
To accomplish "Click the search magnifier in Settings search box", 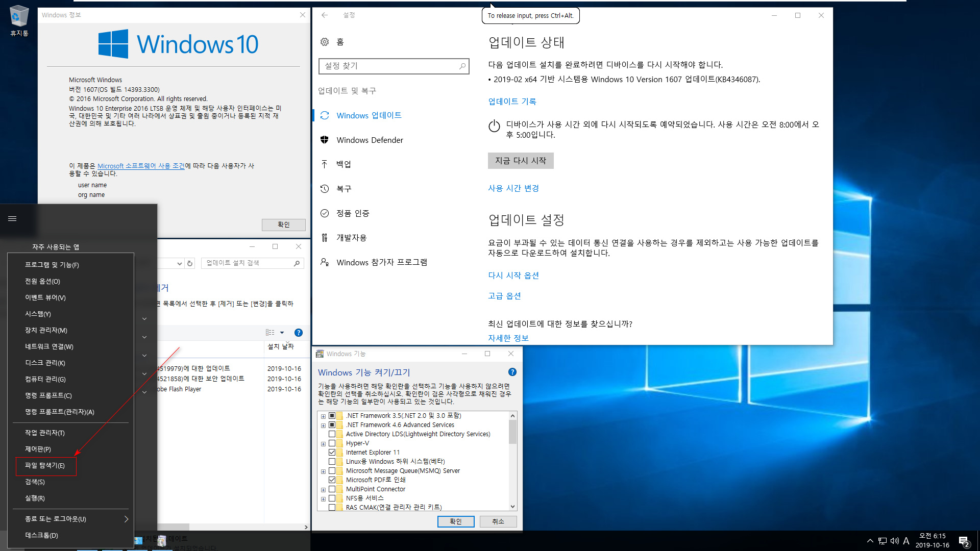I will (462, 66).
